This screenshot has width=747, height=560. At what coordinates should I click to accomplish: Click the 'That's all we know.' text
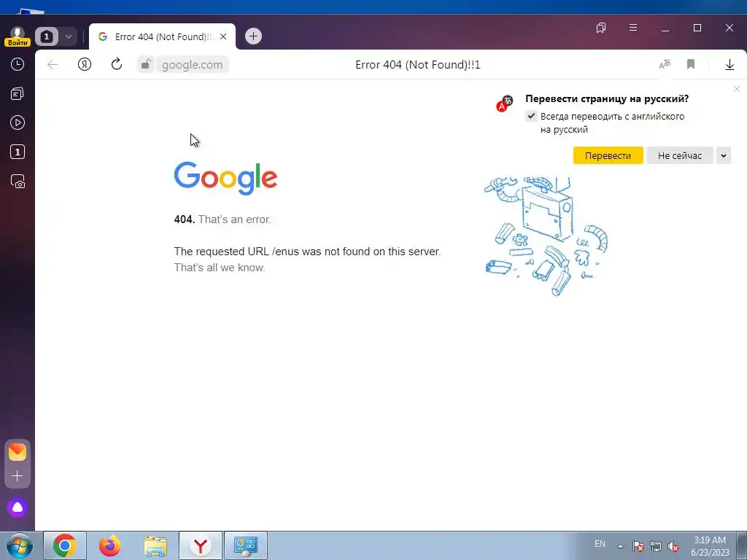(x=220, y=268)
